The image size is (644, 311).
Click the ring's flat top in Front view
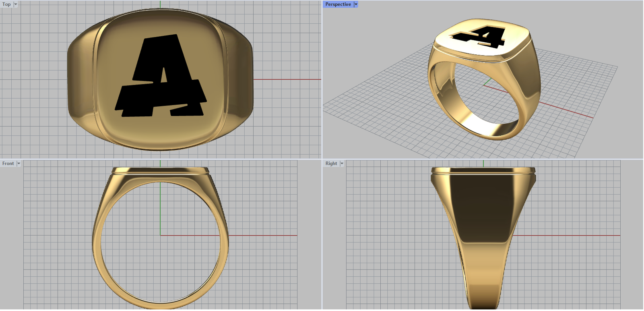click(x=160, y=171)
